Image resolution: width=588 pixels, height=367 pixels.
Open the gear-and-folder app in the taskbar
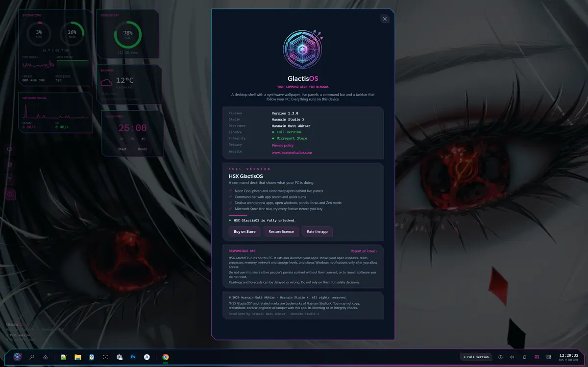(119, 357)
